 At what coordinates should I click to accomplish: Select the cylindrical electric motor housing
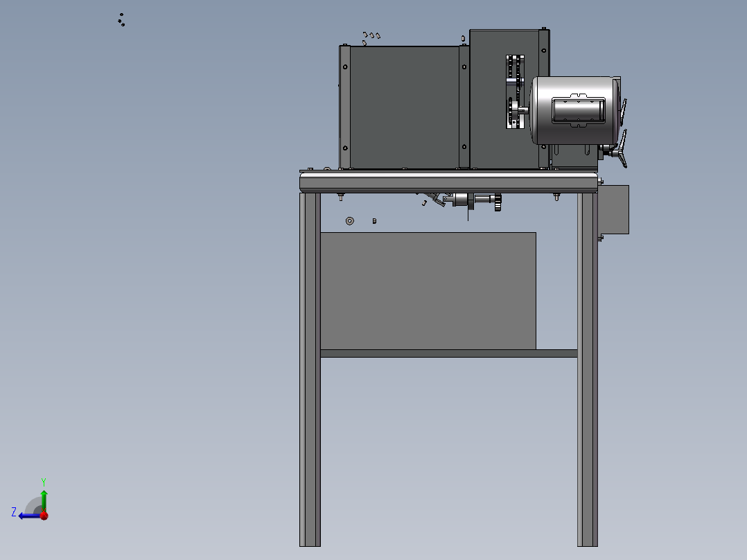point(574,110)
